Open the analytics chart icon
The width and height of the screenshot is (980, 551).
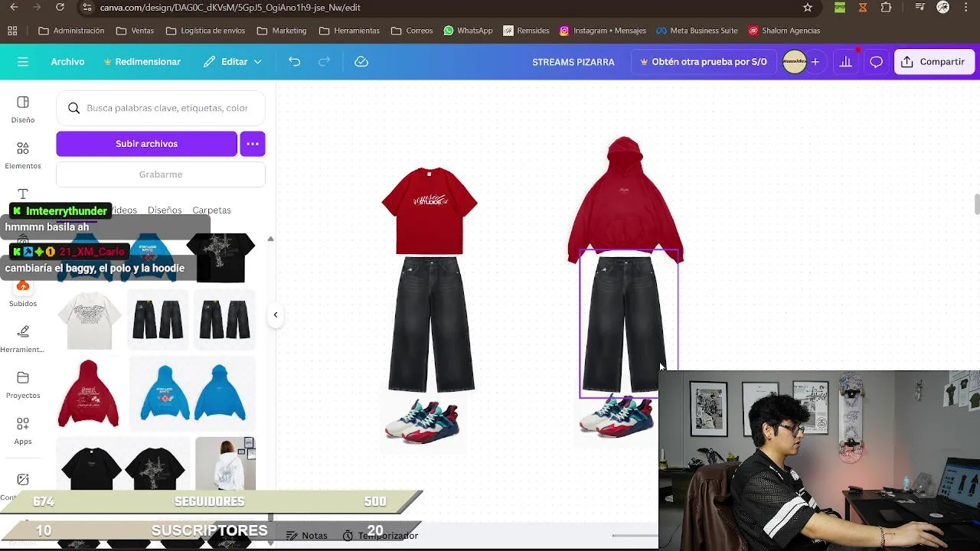click(x=845, y=62)
